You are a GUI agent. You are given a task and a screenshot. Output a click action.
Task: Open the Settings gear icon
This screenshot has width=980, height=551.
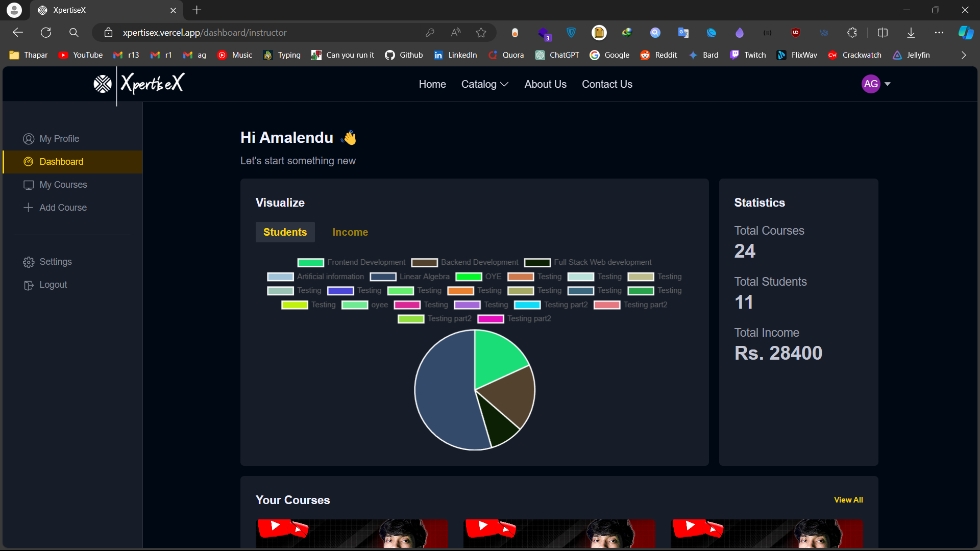29,262
